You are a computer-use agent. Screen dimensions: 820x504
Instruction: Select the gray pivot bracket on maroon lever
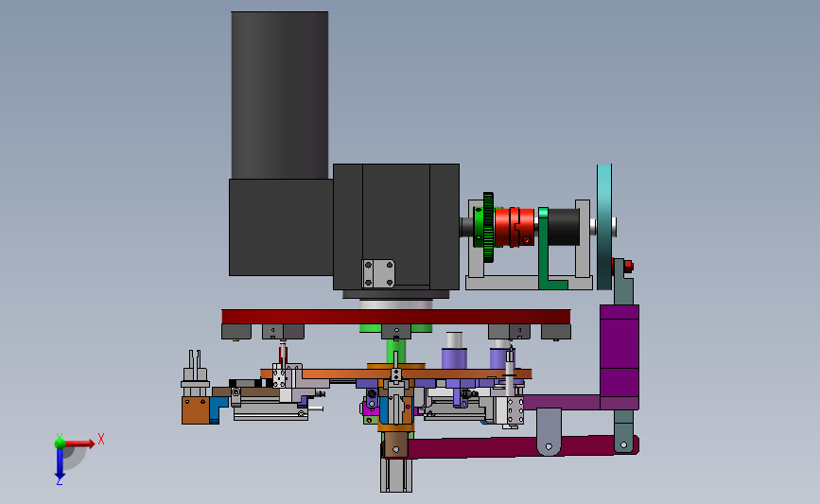coord(549,432)
